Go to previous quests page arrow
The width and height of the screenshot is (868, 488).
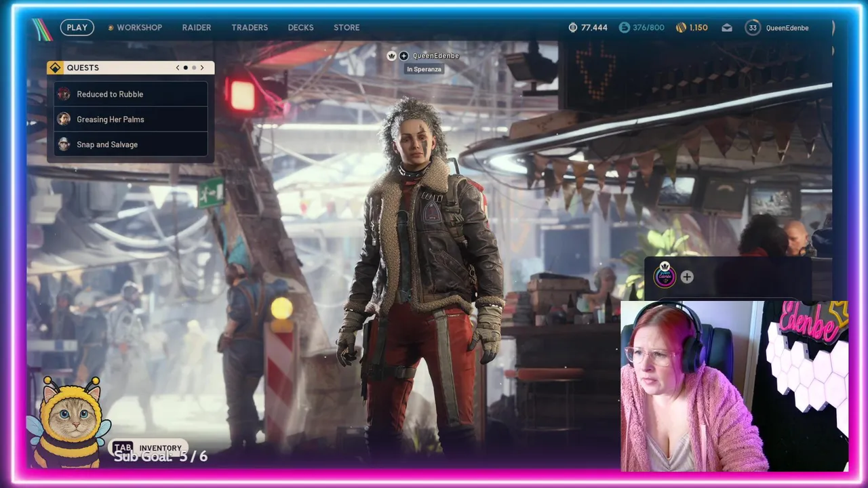178,68
